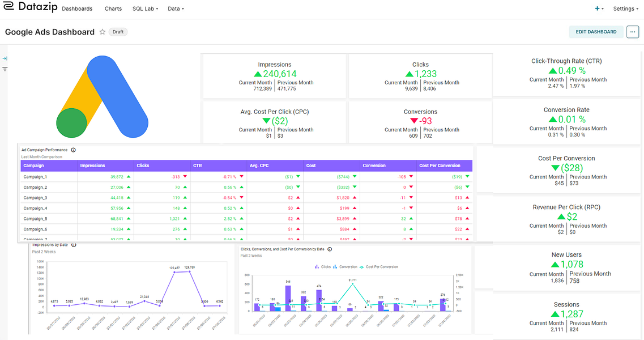
Task: Hide the Cost Per Conversion legend series
Action: (x=381, y=266)
